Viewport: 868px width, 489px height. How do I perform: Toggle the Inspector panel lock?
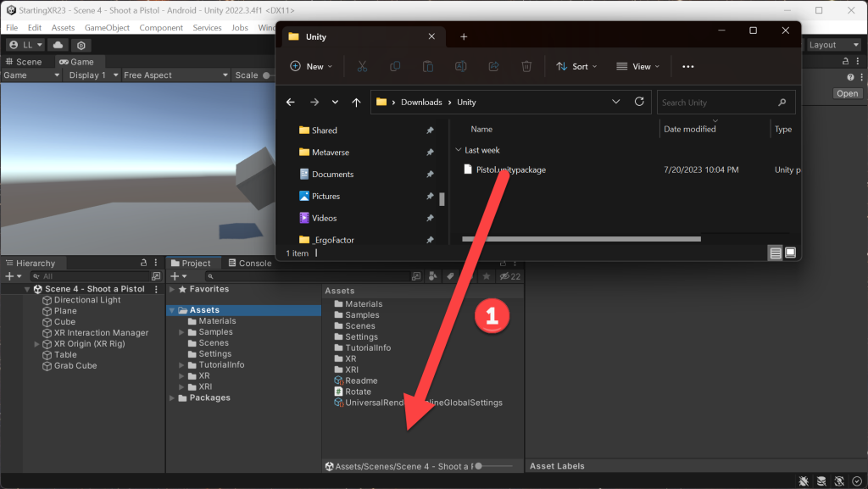(x=845, y=61)
